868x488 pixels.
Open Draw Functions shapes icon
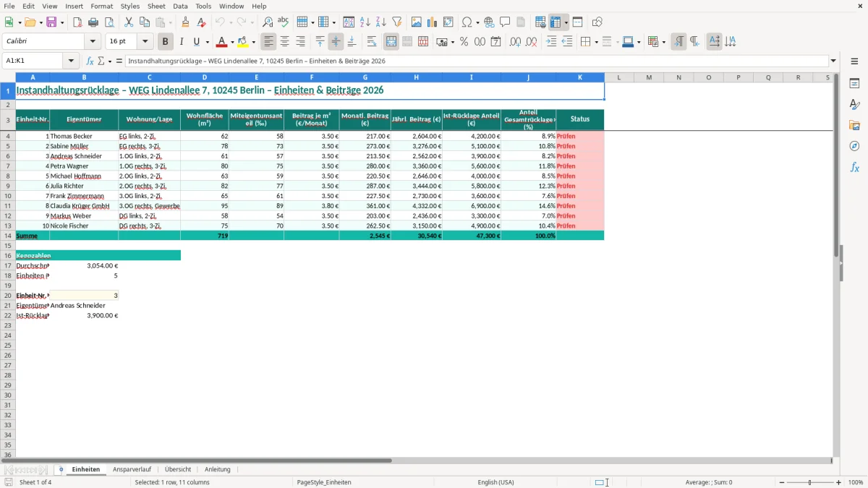tap(597, 22)
